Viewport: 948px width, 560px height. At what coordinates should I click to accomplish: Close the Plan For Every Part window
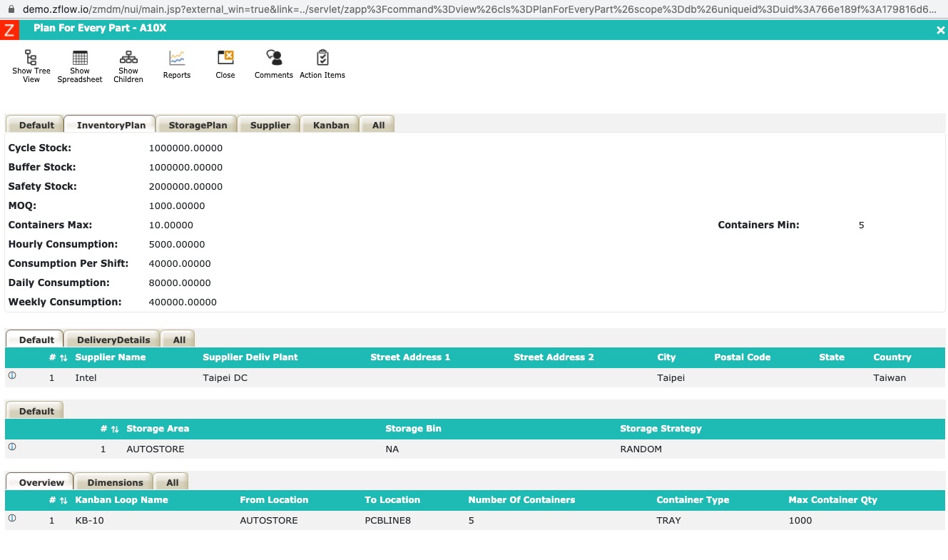pos(940,30)
